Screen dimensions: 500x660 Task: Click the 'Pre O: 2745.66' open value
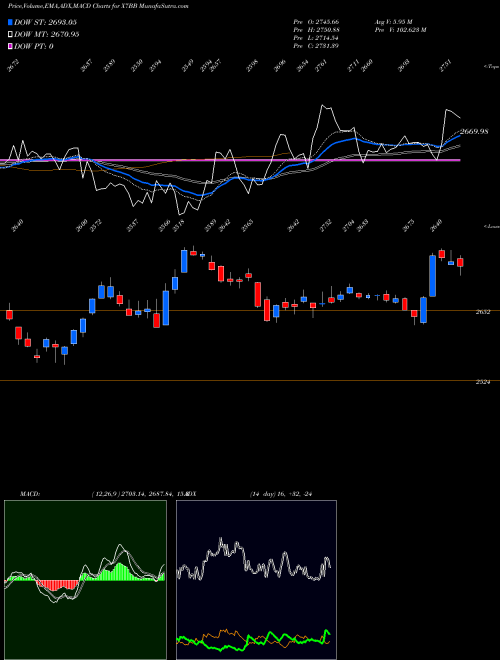pos(316,22)
